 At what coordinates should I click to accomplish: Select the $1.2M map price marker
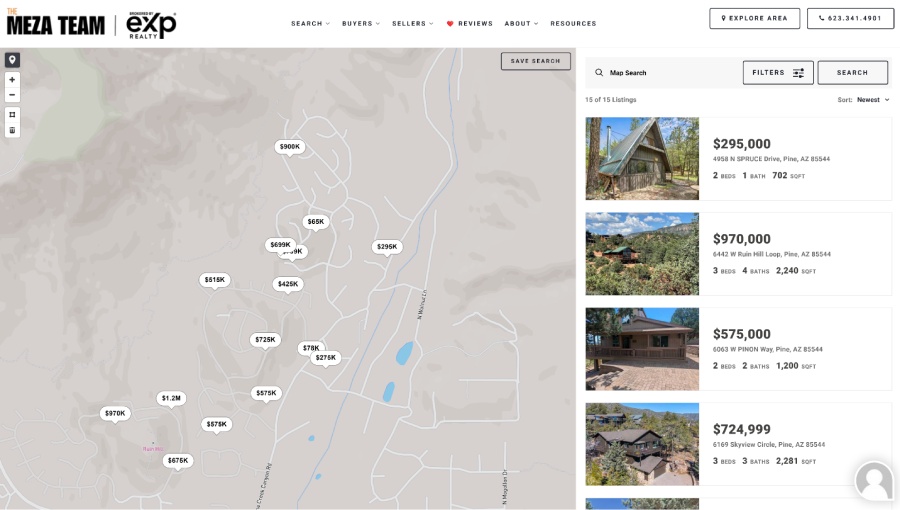click(x=171, y=398)
